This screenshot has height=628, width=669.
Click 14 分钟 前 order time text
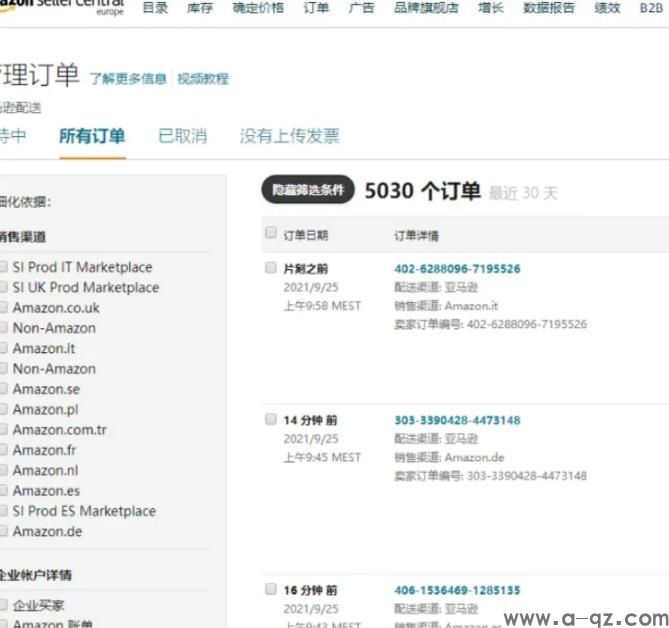[310, 421]
